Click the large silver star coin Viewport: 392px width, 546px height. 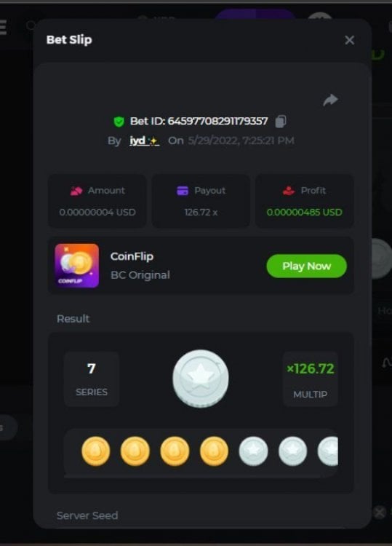pyautogui.click(x=201, y=379)
